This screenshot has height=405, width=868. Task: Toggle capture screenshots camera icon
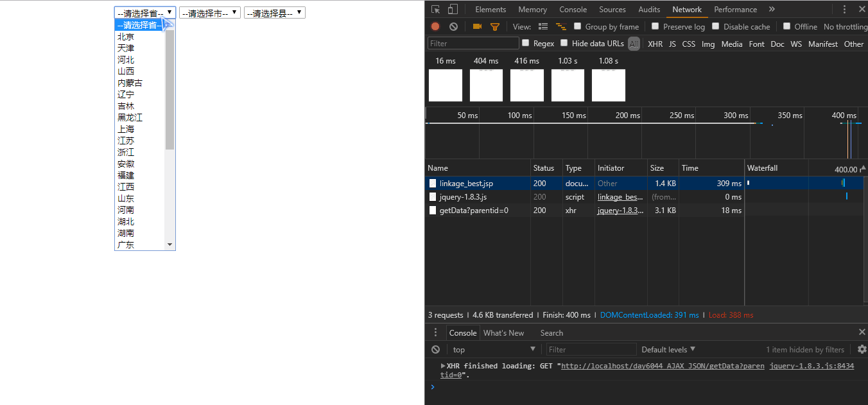tap(477, 26)
